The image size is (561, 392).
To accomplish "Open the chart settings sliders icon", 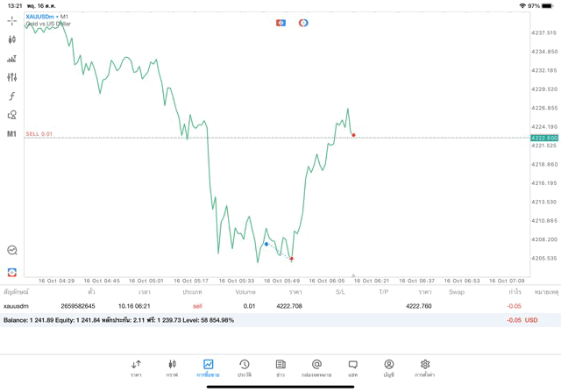I will coord(12,77).
